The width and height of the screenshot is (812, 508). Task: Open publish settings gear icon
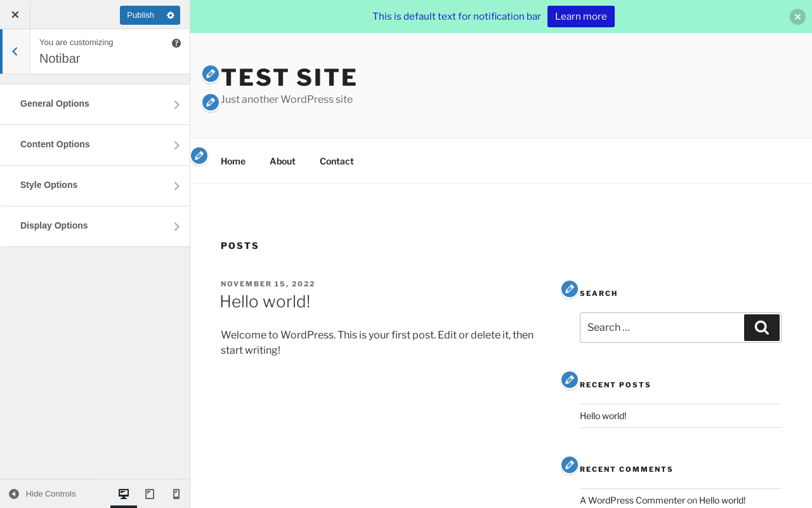[x=171, y=15]
